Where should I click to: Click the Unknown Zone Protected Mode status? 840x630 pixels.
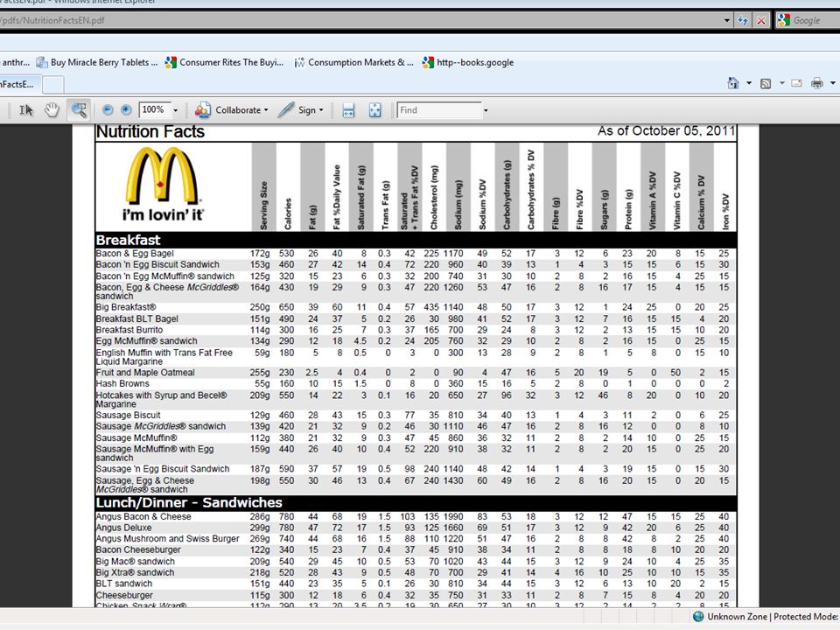pos(772,617)
